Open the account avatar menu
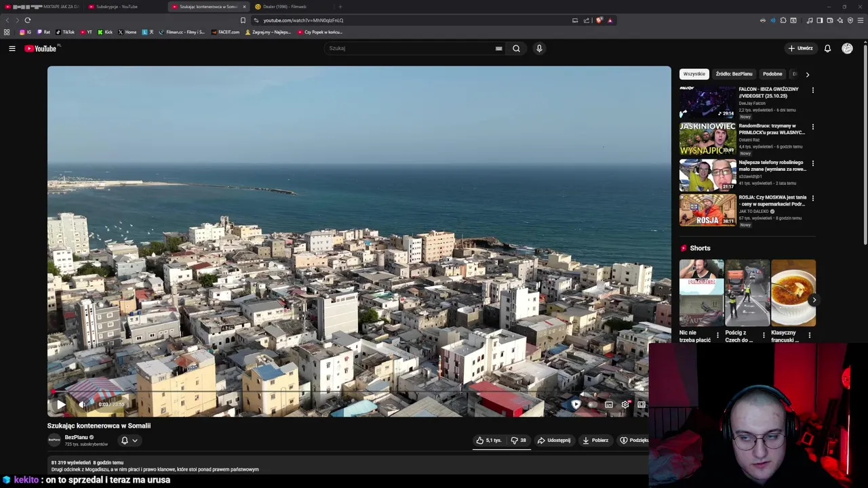 tap(847, 48)
